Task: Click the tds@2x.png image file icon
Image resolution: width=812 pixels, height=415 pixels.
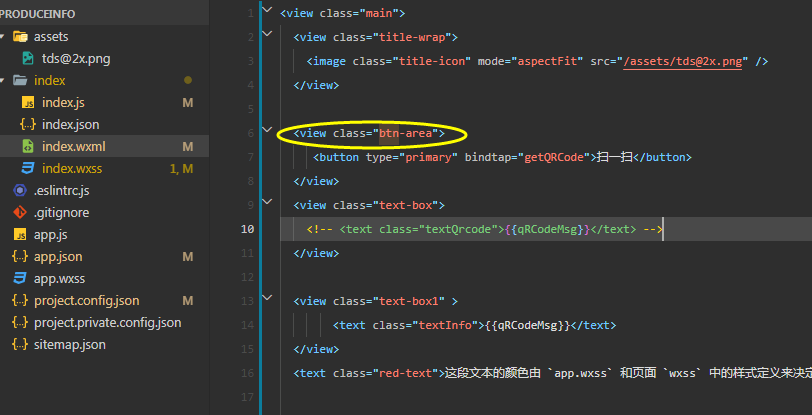Action: coord(28,59)
